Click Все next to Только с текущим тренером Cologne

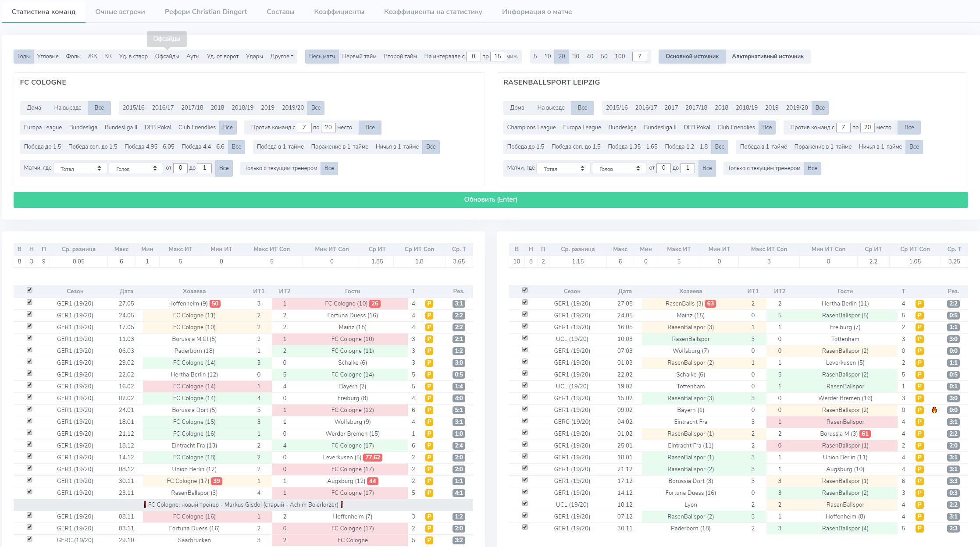[329, 168]
